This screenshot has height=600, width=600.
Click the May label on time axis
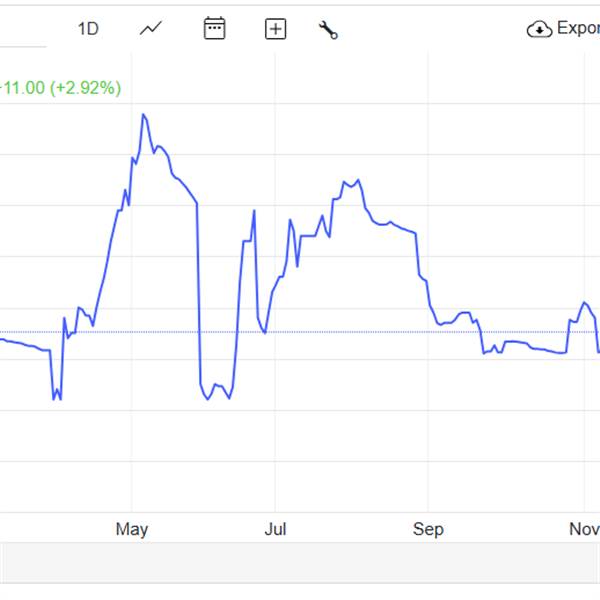(132, 529)
